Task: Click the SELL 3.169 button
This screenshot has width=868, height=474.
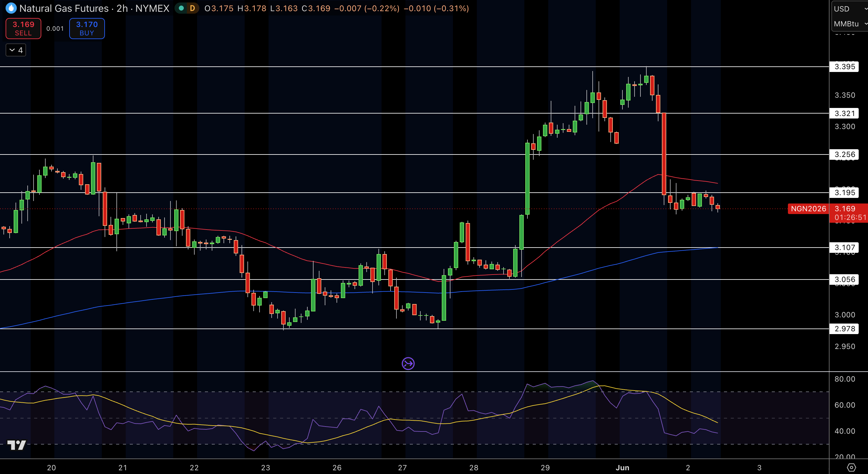Action: pos(23,29)
